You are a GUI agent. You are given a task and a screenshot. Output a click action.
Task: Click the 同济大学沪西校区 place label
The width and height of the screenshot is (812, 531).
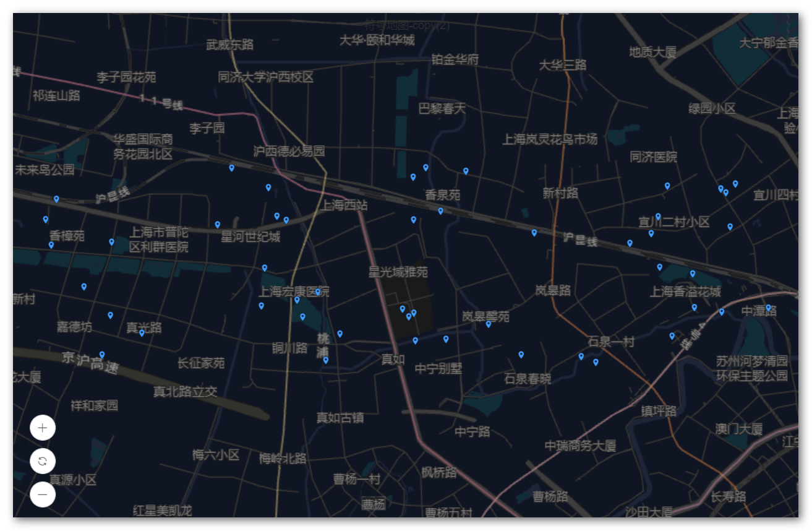coord(266,77)
